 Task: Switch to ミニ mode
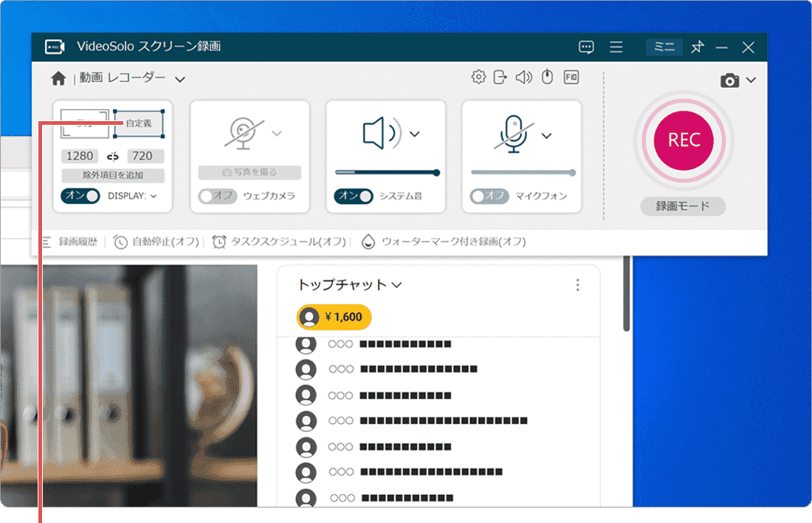tap(663, 47)
